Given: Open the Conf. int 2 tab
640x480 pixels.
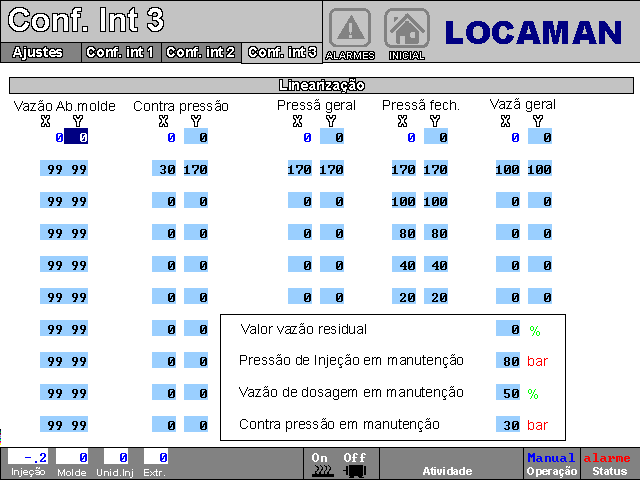Looking at the screenshot, I should (200, 52).
